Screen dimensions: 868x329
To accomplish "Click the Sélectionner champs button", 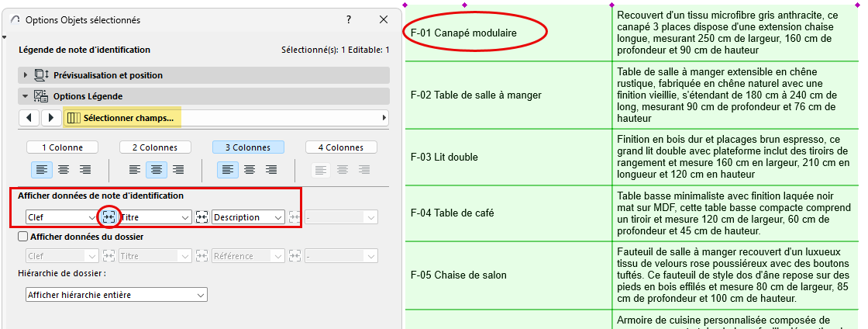I will [x=124, y=118].
